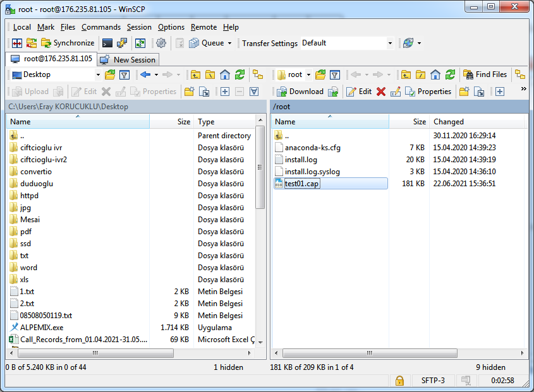Click the Synchronize toolbar button
The image size is (534, 392).
pos(68,43)
